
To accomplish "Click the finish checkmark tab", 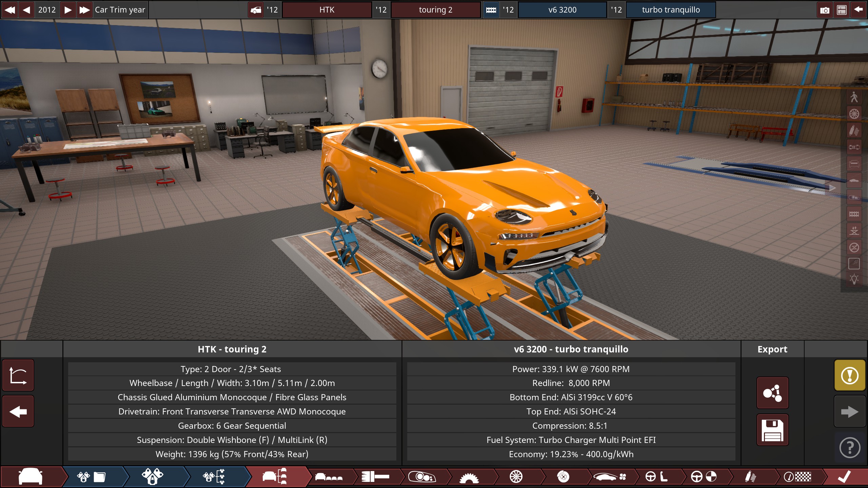I will [x=845, y=477].
